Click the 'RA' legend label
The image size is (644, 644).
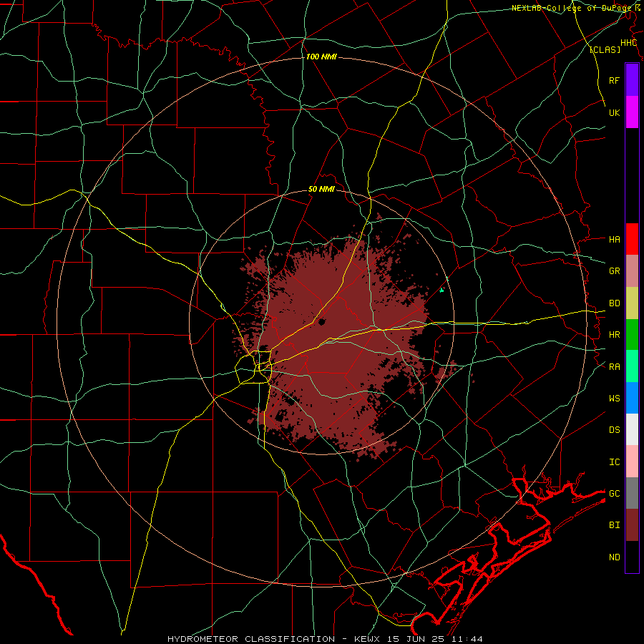tap(614, 366)
